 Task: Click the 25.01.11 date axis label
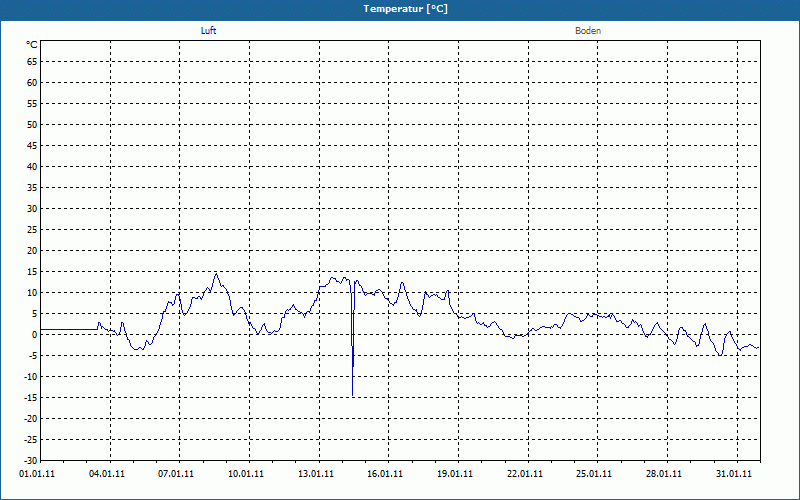(x=594, y=473)
